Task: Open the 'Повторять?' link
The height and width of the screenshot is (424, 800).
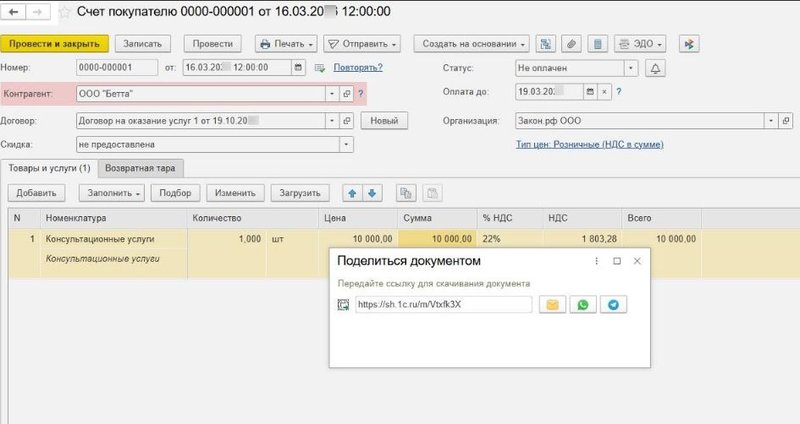Action: click(358, 67)
